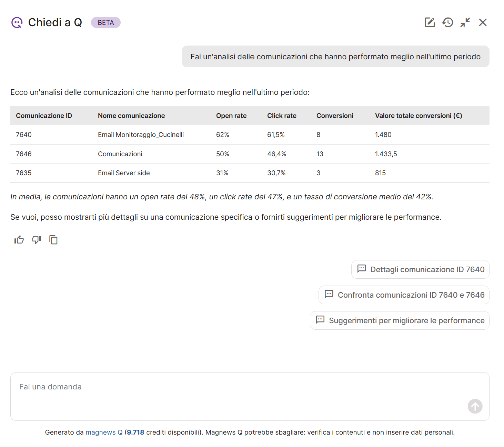The width and height of the screenshot is (504, 447).
Task: Open the chat history icon
Action: pyautogui.click(x=447, y=22)
